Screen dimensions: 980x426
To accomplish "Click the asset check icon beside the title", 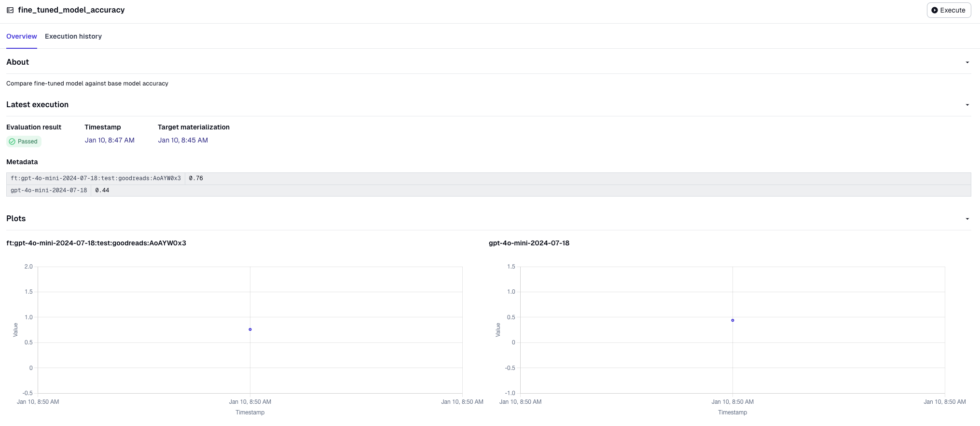I will pos(10,10).
